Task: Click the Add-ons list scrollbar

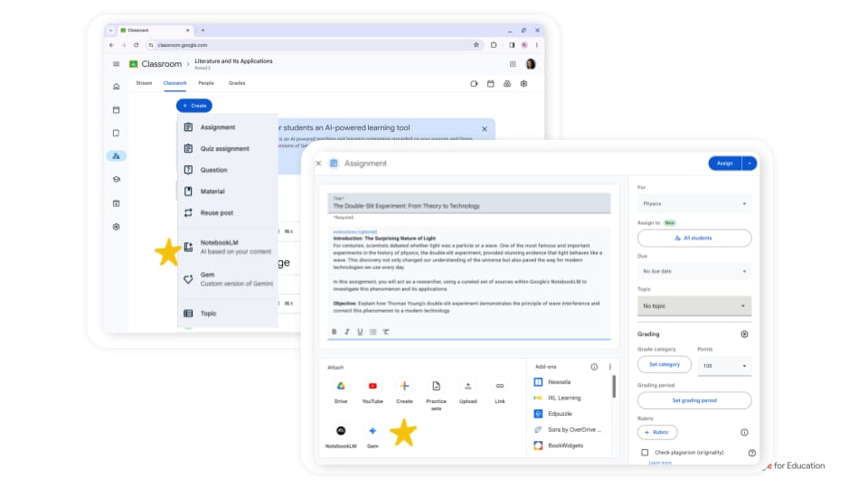Action: click(614, 386)
